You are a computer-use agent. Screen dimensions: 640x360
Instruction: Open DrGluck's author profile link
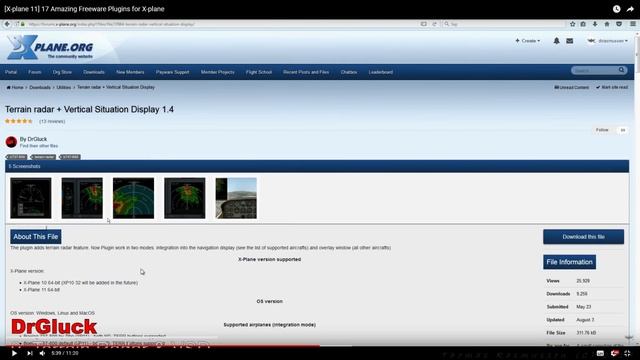pyautogui.click(x=37, y=139)
